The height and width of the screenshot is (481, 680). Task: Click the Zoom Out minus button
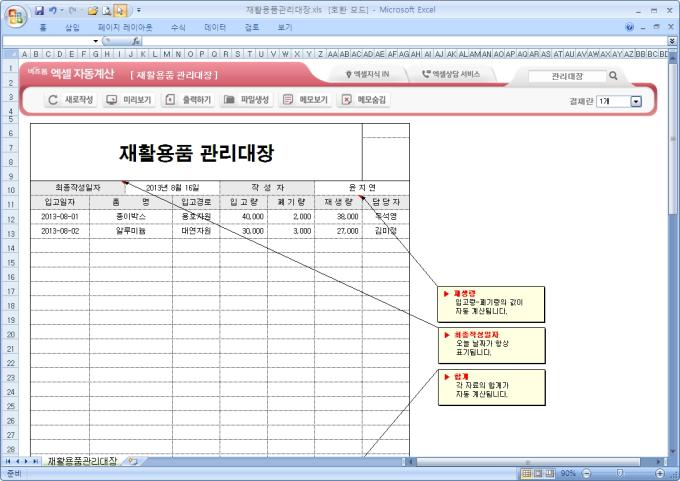[x=586, y=473]
